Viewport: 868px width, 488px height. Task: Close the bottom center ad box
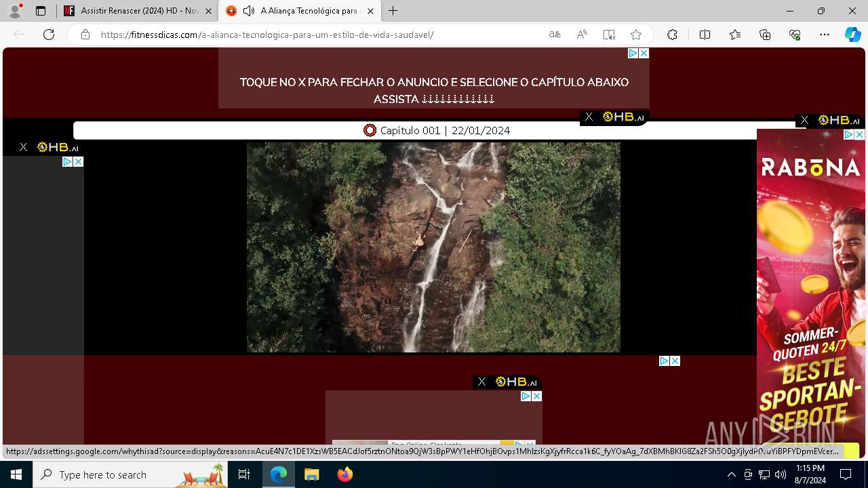(x=536, y=396)
